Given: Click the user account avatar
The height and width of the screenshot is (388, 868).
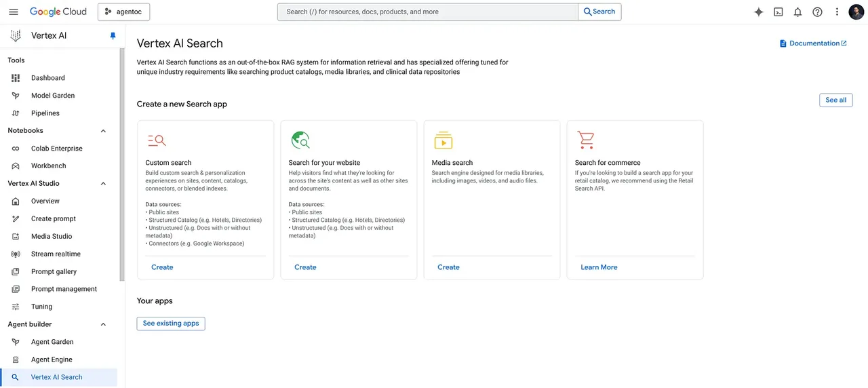Looking at the screenshot, I should (856, 12).
